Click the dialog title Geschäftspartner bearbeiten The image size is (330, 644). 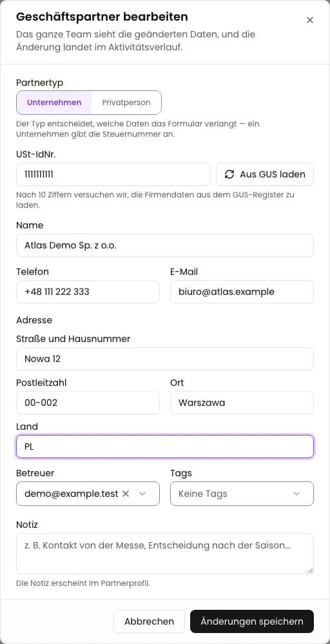tap(102, 17)
